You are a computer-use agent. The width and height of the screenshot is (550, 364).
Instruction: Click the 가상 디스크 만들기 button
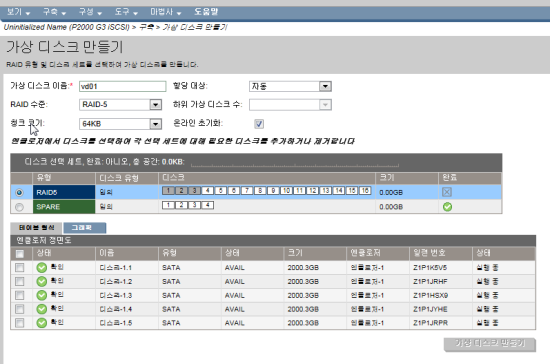pyautogui.click(x=490, y=344)
